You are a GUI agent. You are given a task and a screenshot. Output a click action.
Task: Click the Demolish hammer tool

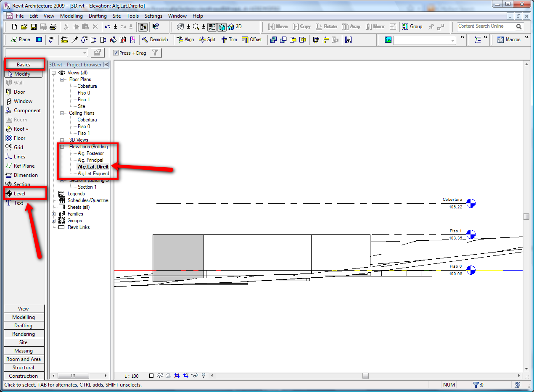(x=154, y=39)
